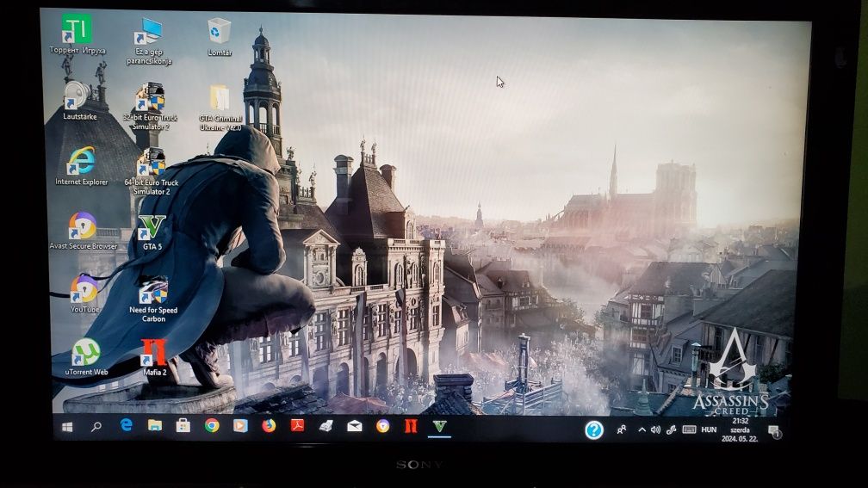Open Google Chrome from the taskbar
Viewport: 868px width, 488px height.
(212, 425)
